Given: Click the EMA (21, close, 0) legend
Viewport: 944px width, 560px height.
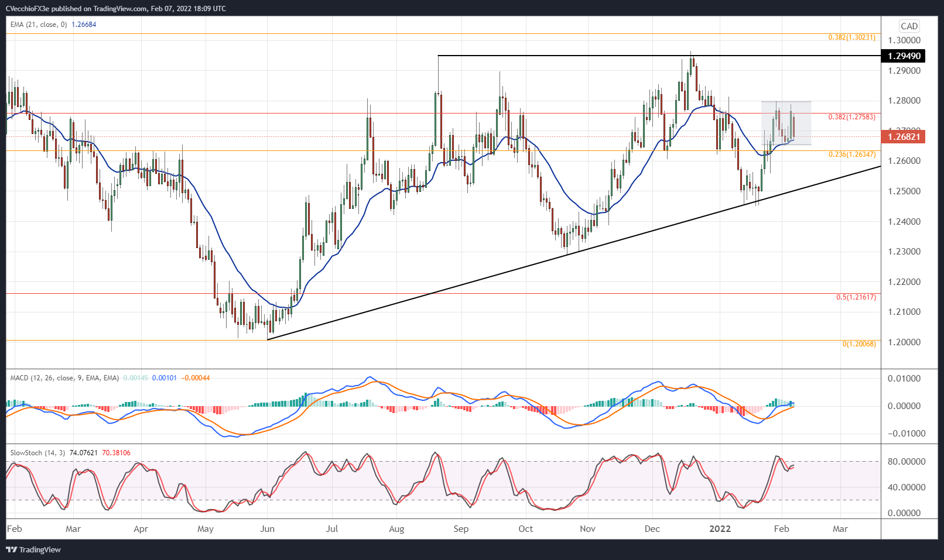Looking at the screenshot, I should click(x=39, y=25).
